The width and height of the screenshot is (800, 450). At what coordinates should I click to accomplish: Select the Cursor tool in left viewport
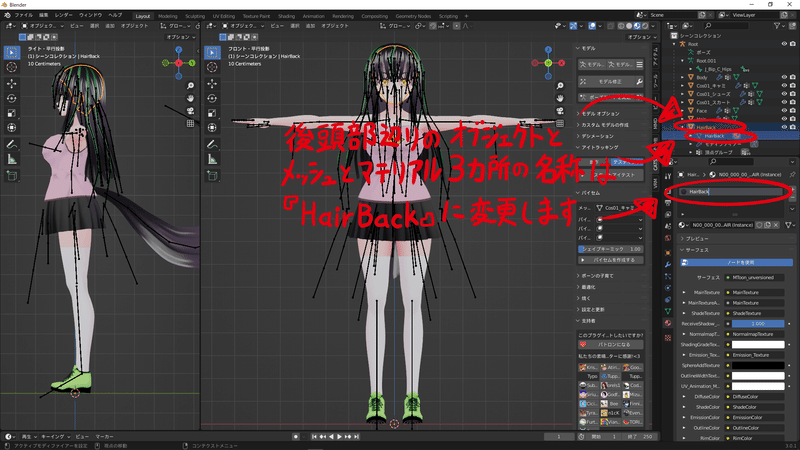pyautogui.click(x=12, y=67)
